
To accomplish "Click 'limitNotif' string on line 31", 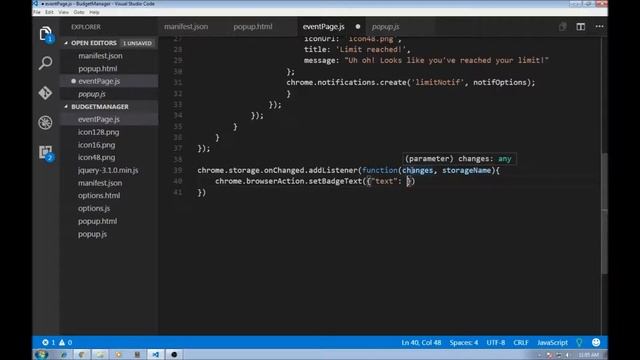I will pyautogui.click(x=438, y=82).
